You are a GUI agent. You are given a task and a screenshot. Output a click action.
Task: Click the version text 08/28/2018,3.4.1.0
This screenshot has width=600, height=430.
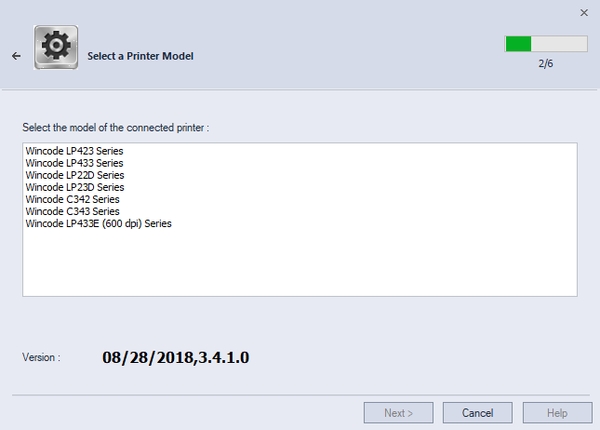(x=175, y=355)
